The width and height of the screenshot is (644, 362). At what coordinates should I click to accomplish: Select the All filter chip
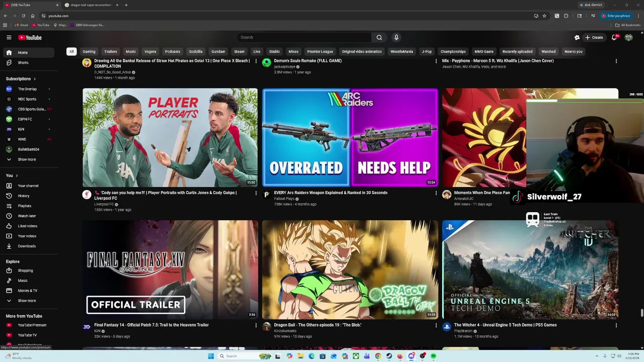point(71,51)
